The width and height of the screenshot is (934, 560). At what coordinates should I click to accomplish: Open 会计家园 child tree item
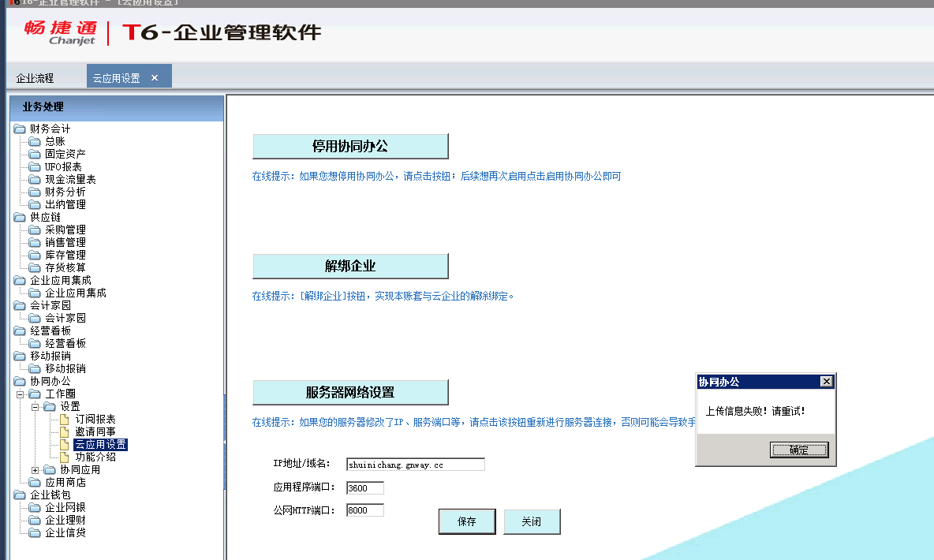pyautogui.click(x=65, y=318)
